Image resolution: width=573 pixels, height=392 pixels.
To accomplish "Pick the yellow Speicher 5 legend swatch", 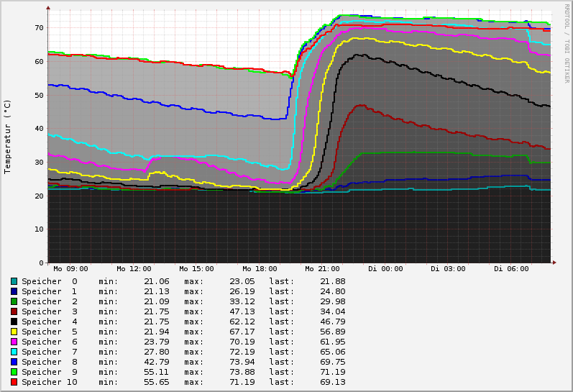I will 14,332.
